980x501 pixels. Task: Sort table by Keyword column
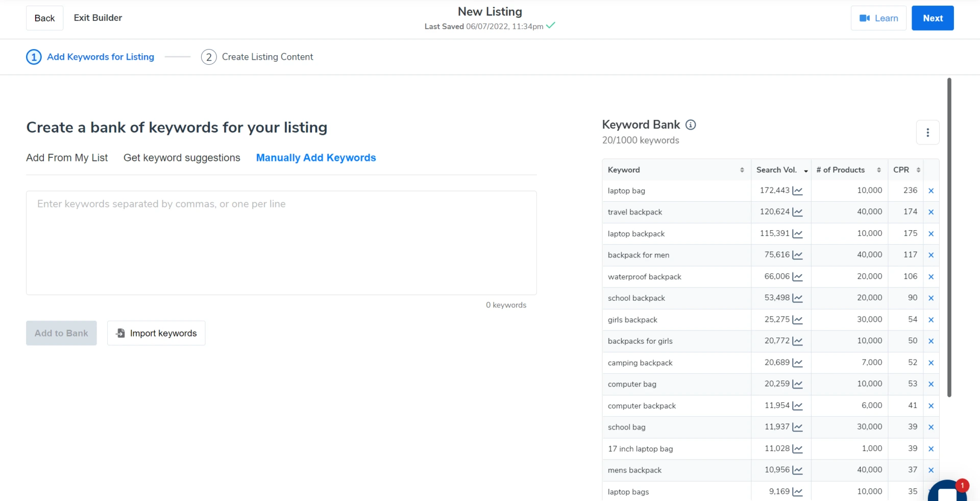742,170
